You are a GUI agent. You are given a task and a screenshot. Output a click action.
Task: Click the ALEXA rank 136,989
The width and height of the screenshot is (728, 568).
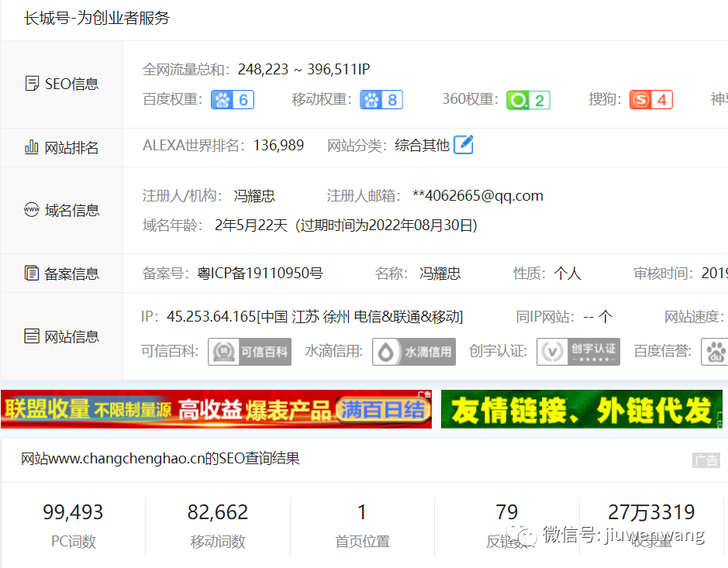[x=278, y=145]
